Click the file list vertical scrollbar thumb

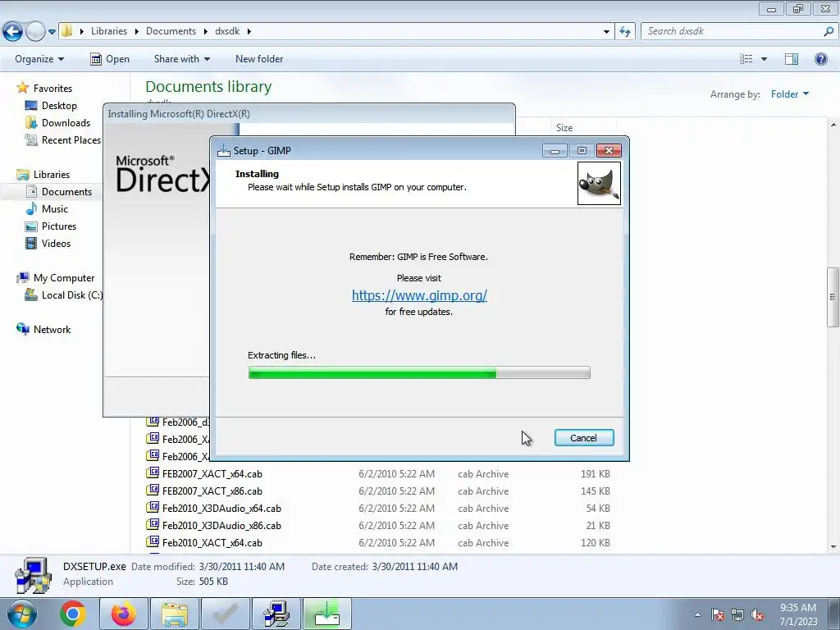833,297
